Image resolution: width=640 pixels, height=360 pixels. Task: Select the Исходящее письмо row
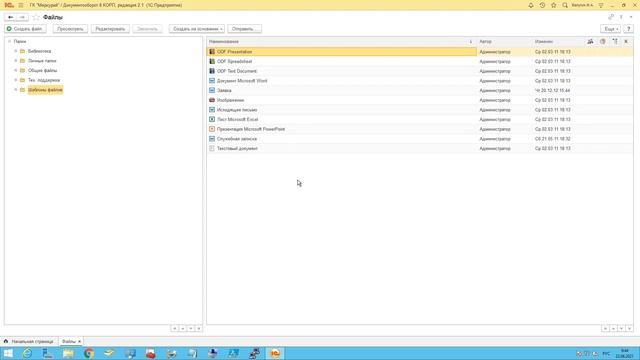point(420,110)
